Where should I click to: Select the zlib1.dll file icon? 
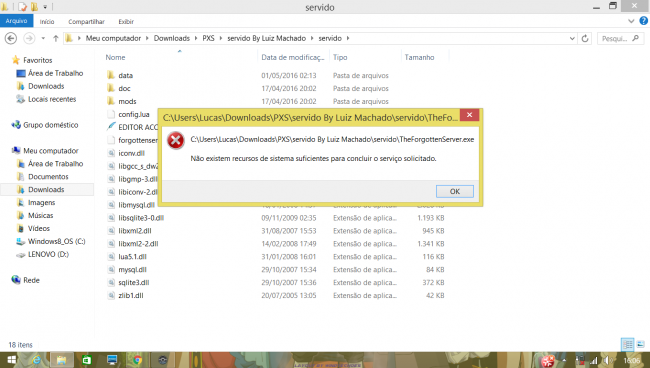point(111,295)
